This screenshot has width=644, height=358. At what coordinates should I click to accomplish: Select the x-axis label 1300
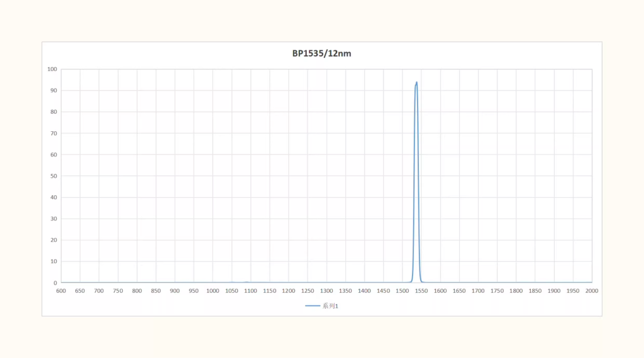[x=326, y=291]
